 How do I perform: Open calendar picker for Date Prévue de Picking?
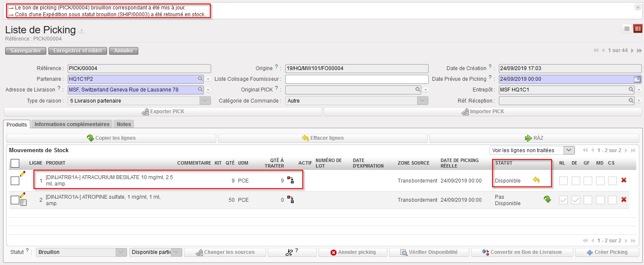coord(637,79)
